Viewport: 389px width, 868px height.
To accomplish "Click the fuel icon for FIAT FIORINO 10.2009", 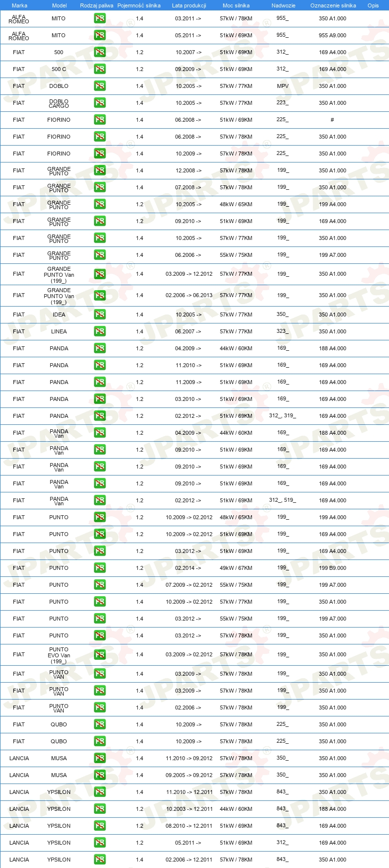I will (x=99, y=154).
